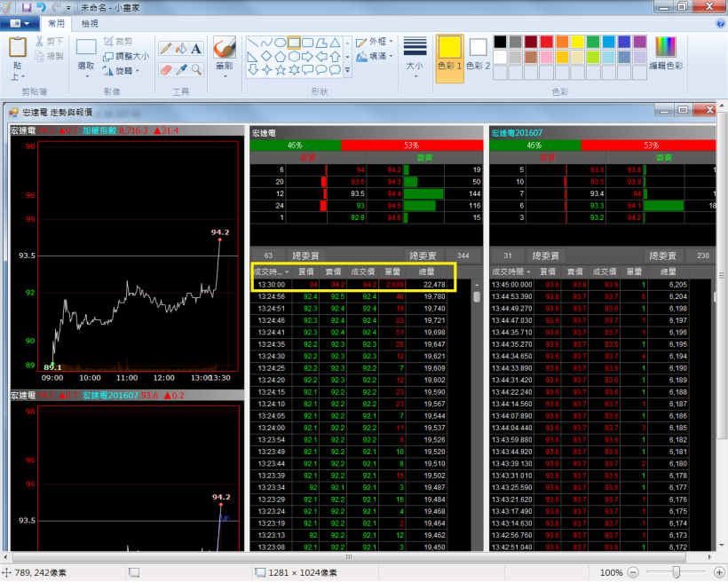Switch to the 檢視 ribbon tab

point(90,24)
